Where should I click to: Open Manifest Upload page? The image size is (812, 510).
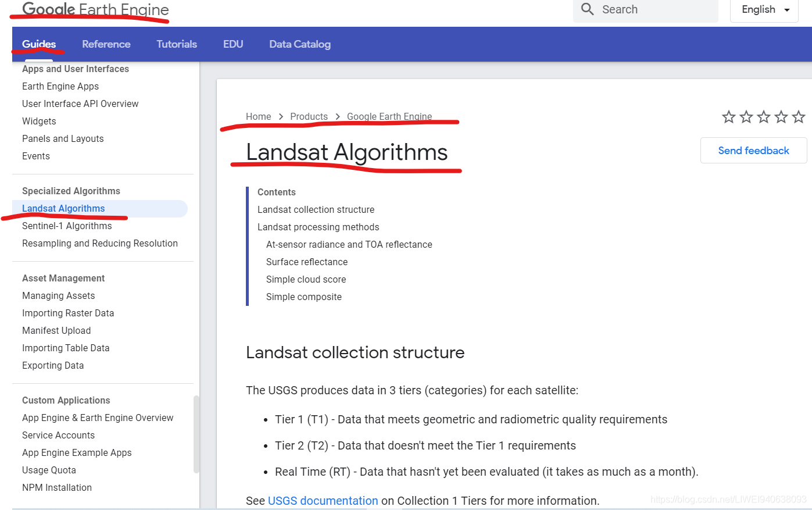pyautogui.click(x=56, y=330)
